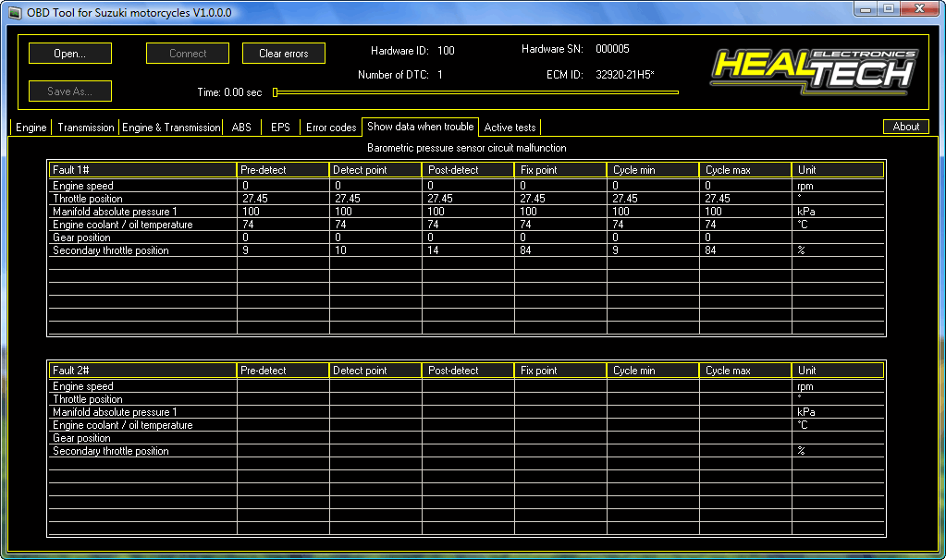Image resolution: width=946 pixels, height=560 pixels.
Task: Click Fault 1 Pre-detect column header
Action: click(283, 170)
